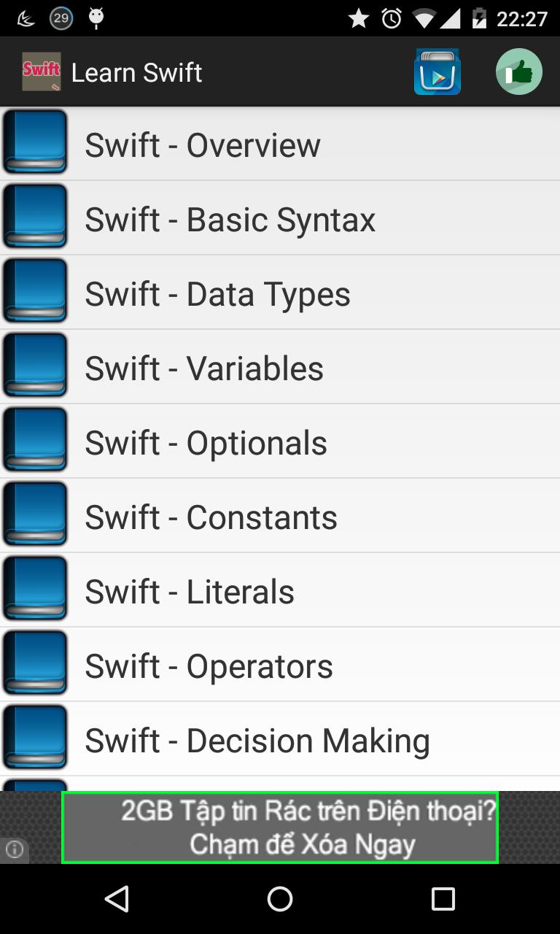The height and width of the screenshot is (934, 560).
Task: Tap the book icon beside Swift - Overview
Action: point(35,142)
